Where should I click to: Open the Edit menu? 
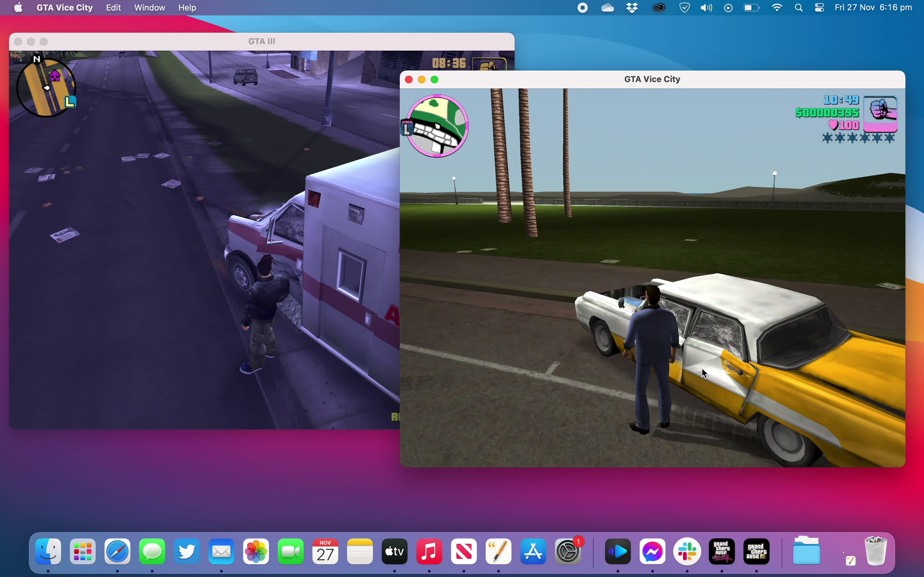coord(113,7)
